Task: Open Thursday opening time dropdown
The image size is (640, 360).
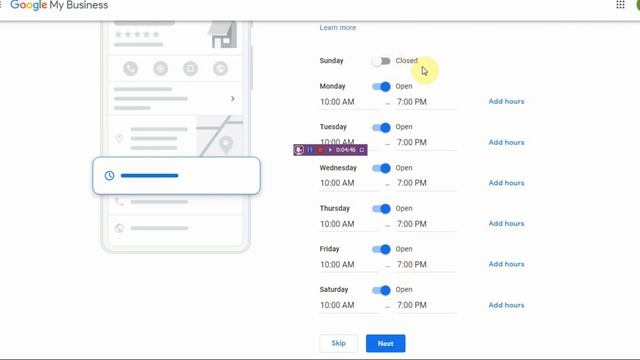Action: pos(349,224)
